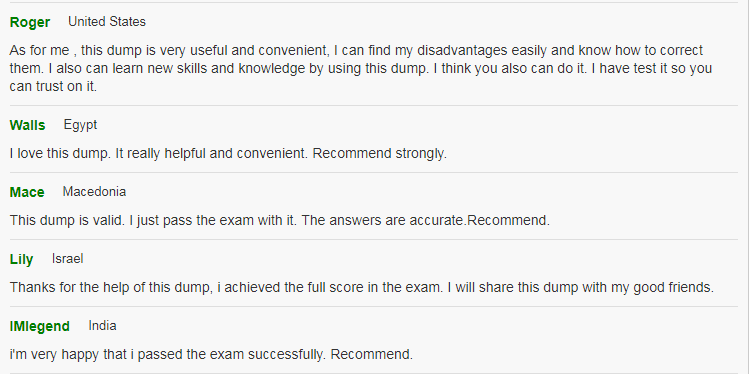Click the phrase 'Recommend strongly.' in Walls' review
This screenshot has width=750, height=374.
tap(380, 154)
